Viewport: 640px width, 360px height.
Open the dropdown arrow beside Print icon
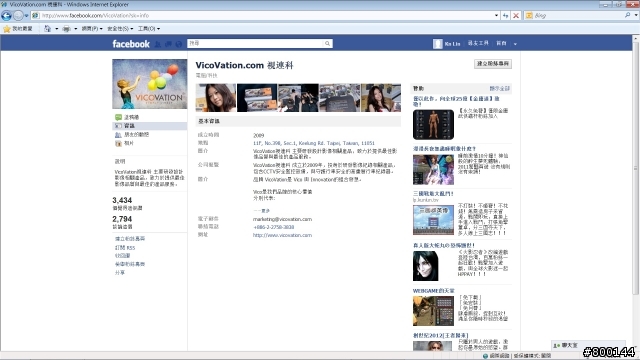point(76,29)
